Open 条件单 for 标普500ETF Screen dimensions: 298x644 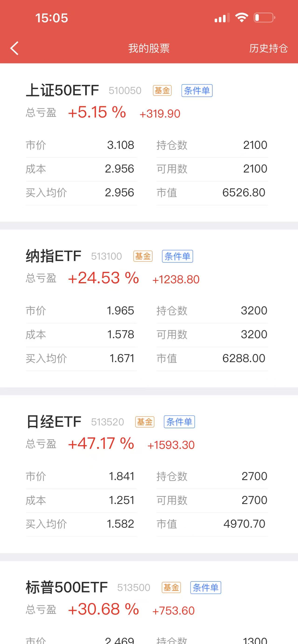point(206,587)
